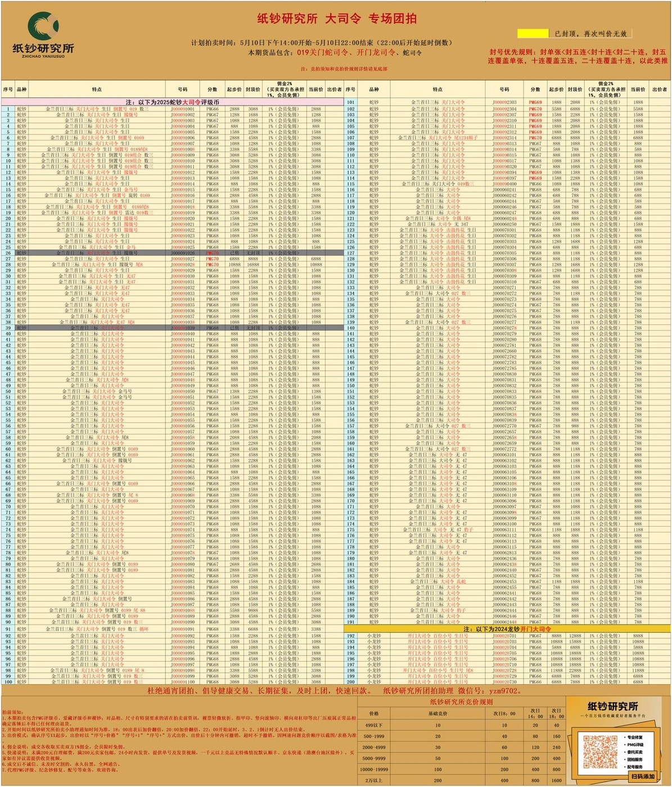Click the 2000-4999 price tier cell
Image resolution: width=672 pixels, height=787 pixels.
(373, 747)
